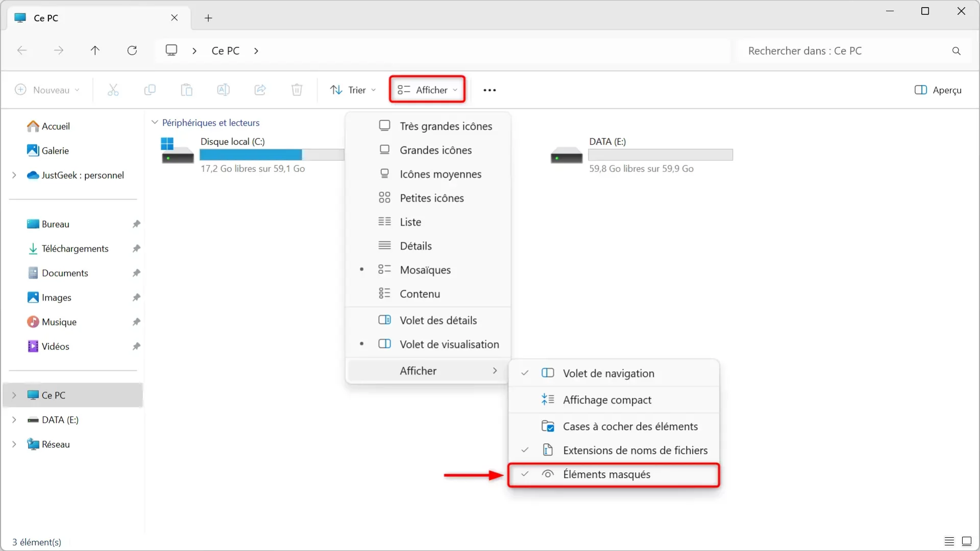Expand the Afficher submenu entry

(428, 371)
